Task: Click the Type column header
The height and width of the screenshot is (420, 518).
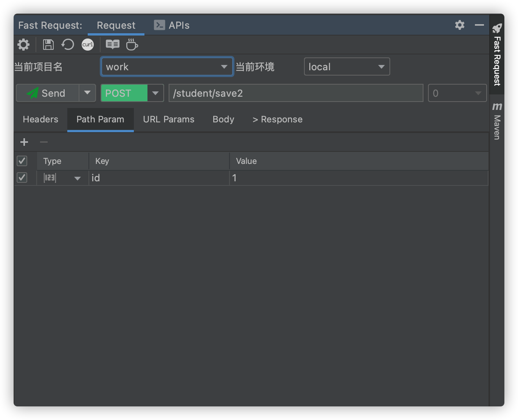Action: 63,161
